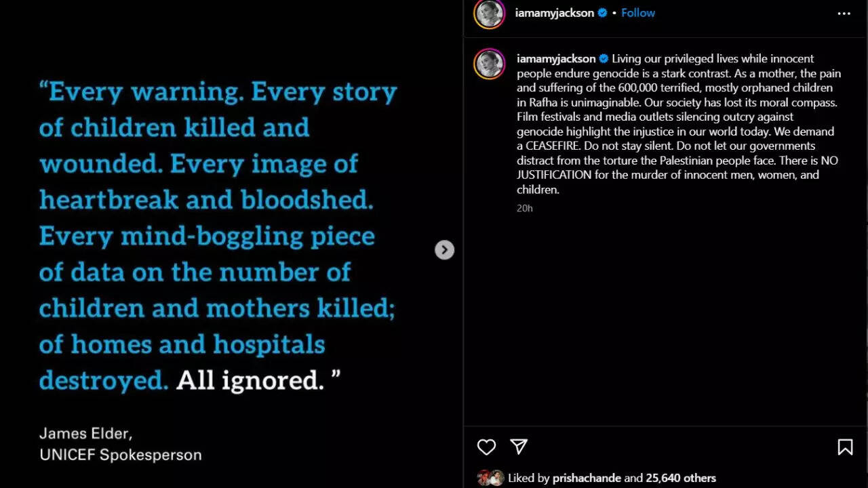Image resolution: width=868 pixels, height=488 pixels.
Task: Click the James Elder quote image
Action: pos(231,244)
